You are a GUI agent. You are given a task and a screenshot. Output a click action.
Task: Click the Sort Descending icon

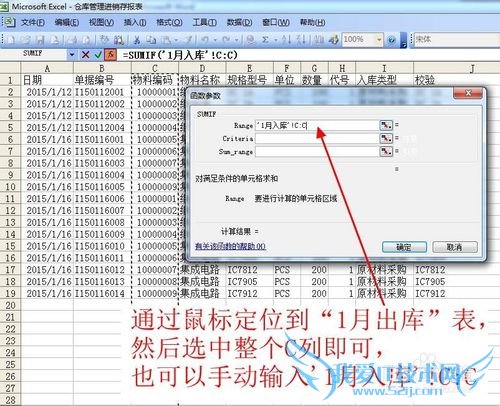(301, 40)
